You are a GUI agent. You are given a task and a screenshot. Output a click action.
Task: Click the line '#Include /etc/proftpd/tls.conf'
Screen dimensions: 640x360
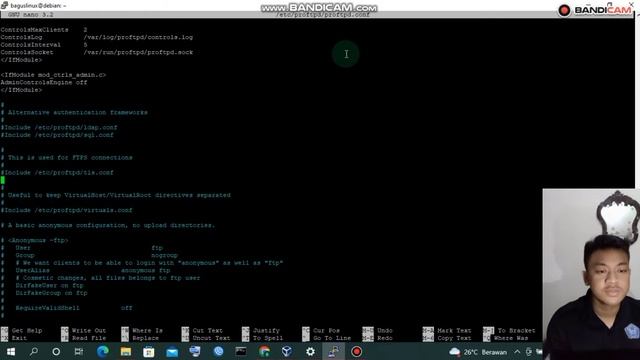point(57,173)
